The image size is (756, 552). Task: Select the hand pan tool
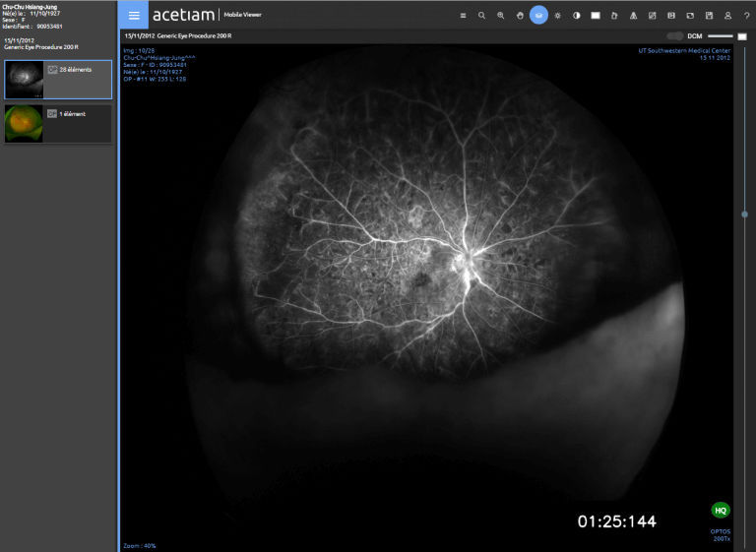(x=520, y=16)
